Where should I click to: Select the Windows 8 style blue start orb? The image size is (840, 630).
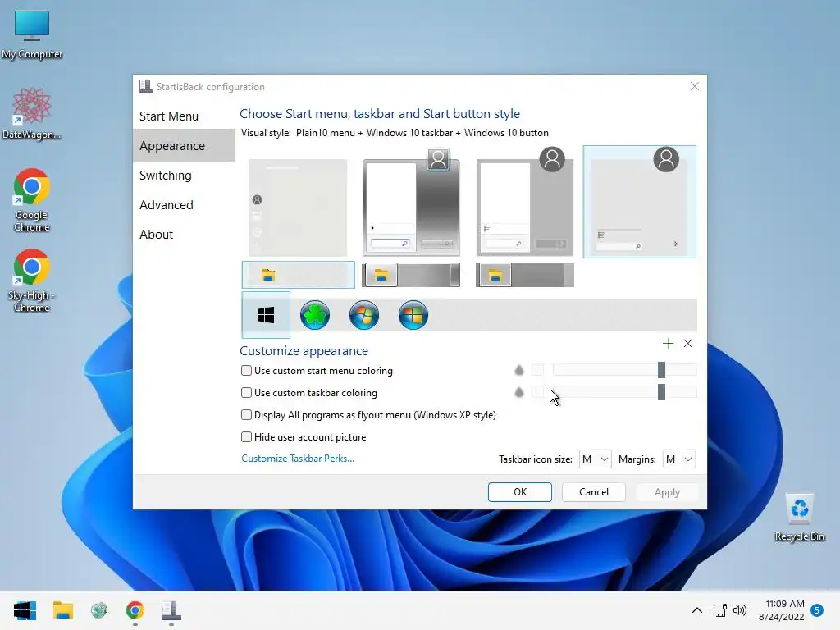click(413, 315)
